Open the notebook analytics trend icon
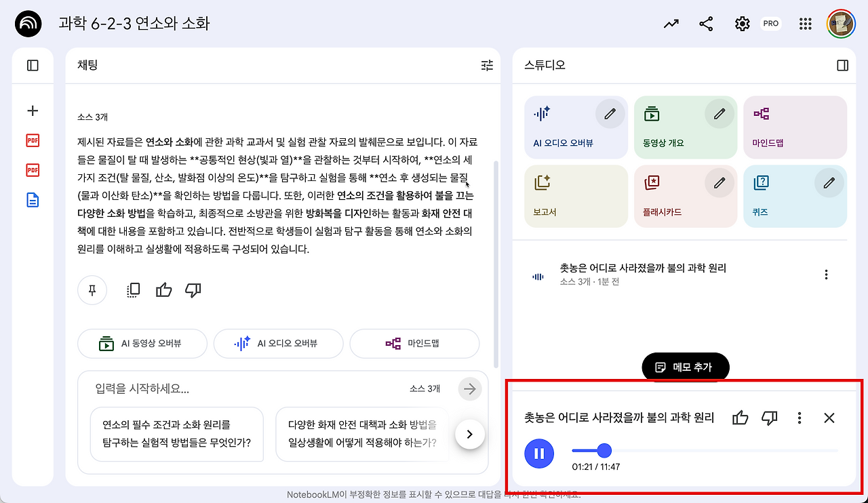This screenshot has width=868, height=503. (671, 24)
